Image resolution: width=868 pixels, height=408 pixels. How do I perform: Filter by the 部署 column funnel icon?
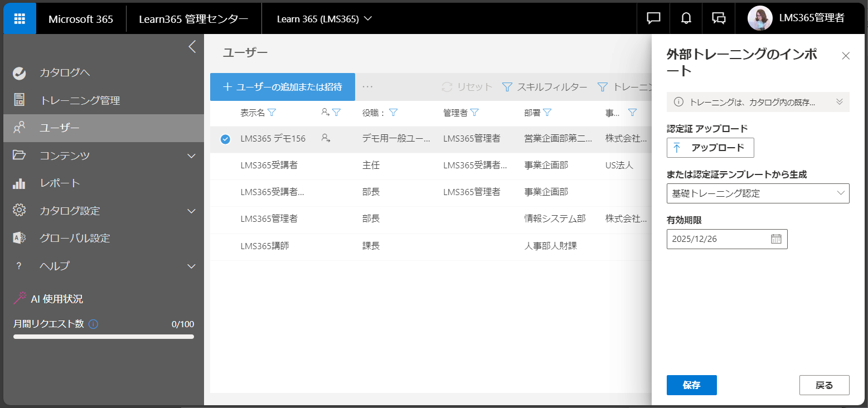point(547,113)
